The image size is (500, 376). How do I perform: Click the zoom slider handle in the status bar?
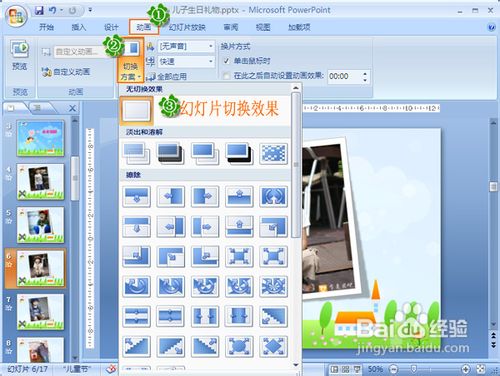(414, 369)
